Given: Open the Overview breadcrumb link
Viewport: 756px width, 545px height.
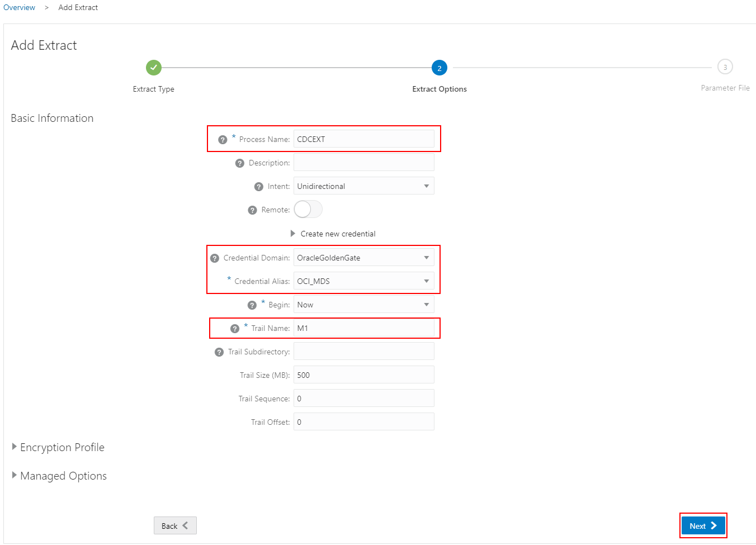Looking at the screenshot, I should pyautogui.click(x=19, y=7).
